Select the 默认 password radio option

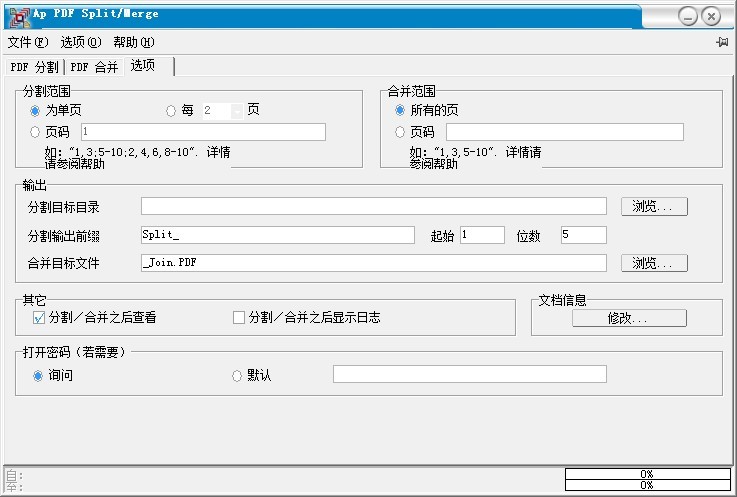237,376
